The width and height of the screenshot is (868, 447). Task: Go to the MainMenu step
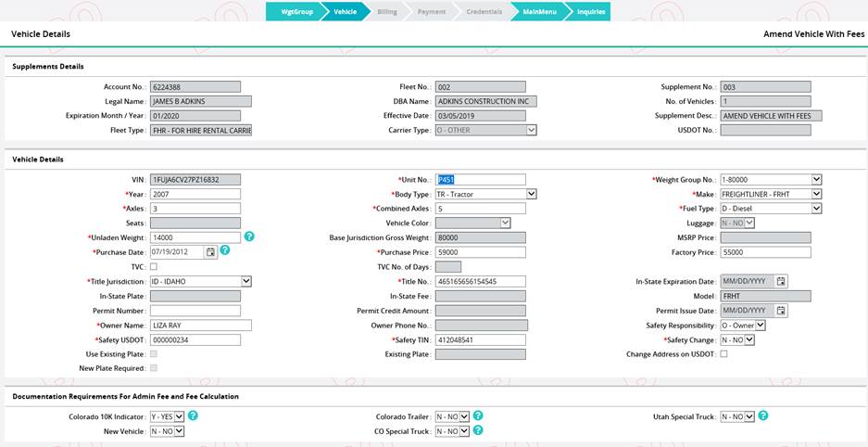tap(539, 12)
